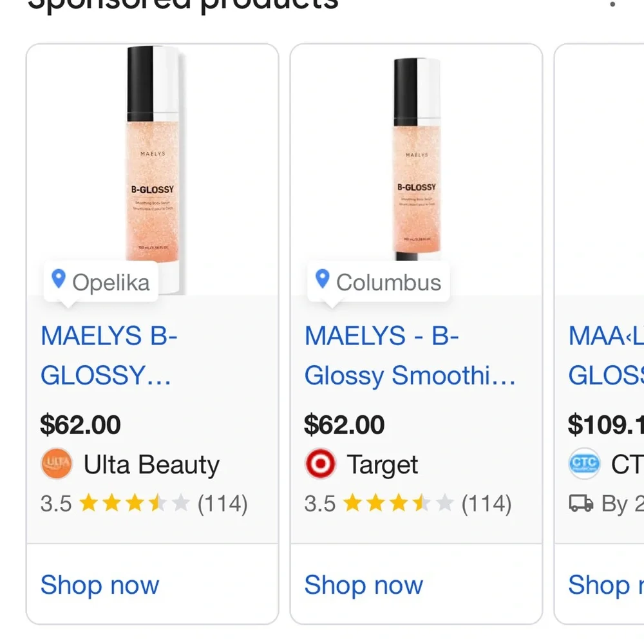Click the Target bullseye logo
644x644 pixels.
[x=320, y=464]
